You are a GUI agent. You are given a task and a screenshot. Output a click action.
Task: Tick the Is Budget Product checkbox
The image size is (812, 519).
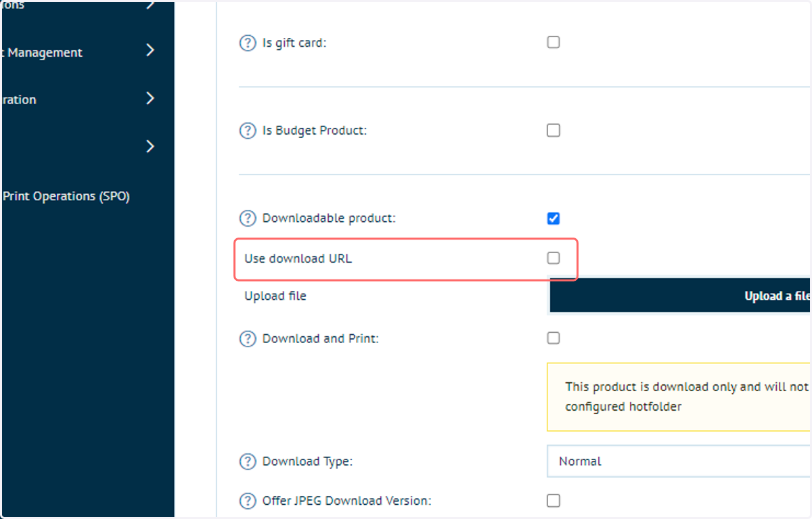[554, 130]
